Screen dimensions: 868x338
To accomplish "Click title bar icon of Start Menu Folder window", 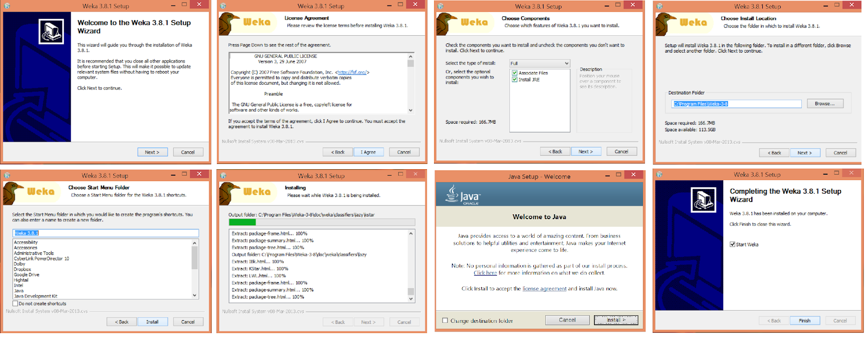I will pyautogui.click(x=7, y=175).
